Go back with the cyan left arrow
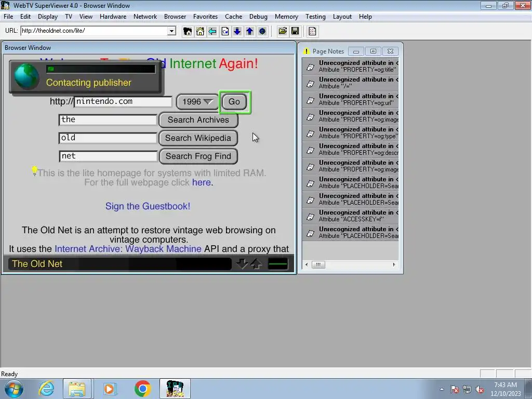Viewport: 532px width, 399px height. pos(212,32)
